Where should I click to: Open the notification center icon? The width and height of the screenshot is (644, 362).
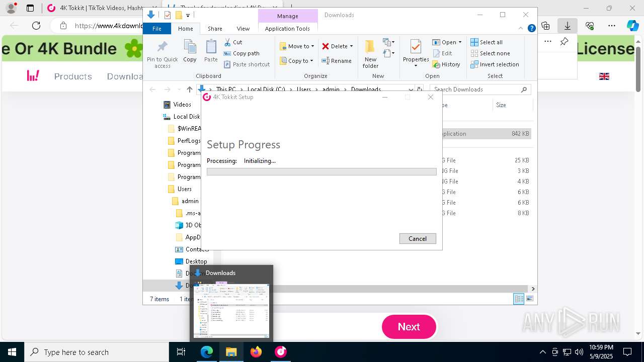tap(627, 352)
